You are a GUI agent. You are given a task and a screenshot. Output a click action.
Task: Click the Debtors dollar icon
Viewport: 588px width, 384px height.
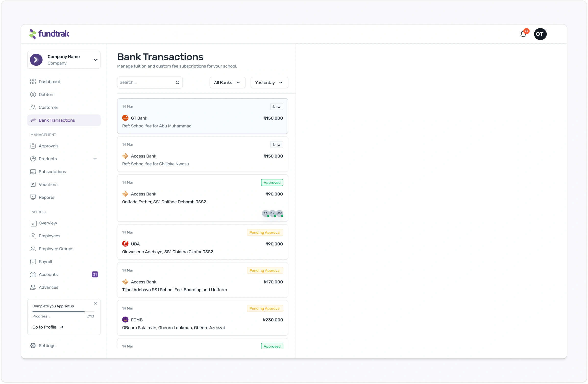(x=33, y=94)
